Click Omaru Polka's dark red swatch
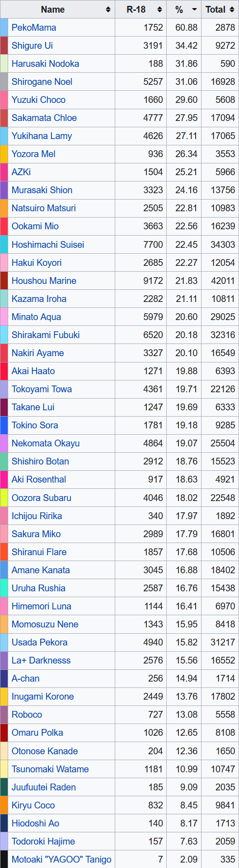 pyautogui.click(x=4, y=733)
